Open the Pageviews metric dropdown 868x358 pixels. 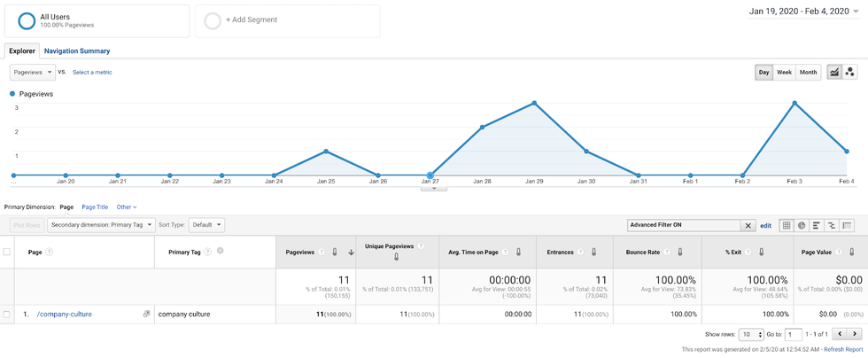[32, 72]
